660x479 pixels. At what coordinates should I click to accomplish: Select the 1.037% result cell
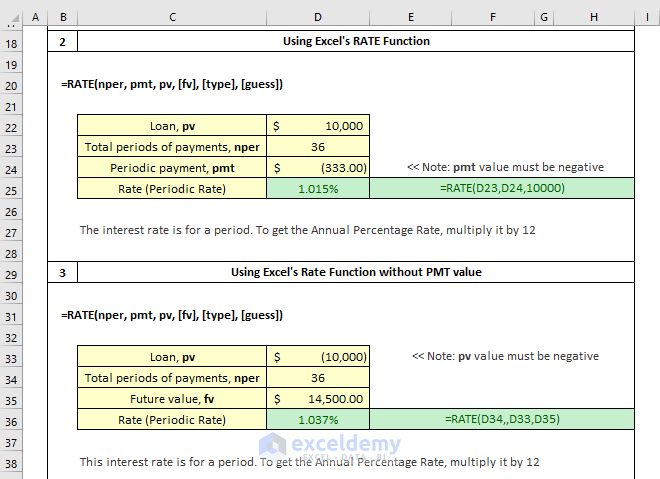click(x=318, y=419)
